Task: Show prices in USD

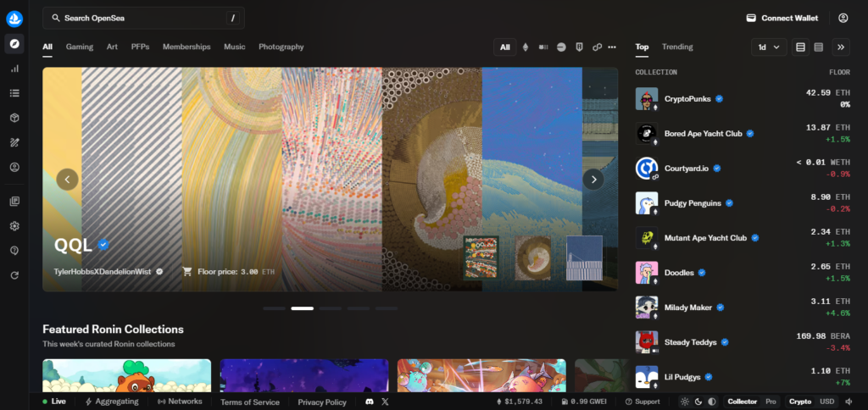Action: click(826, 402)
